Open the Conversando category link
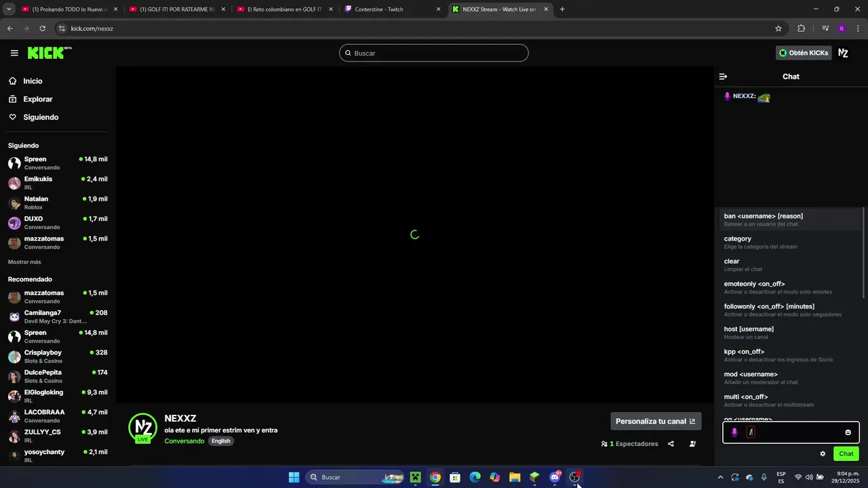This screenshot has height=488, width=868. point(184,441)
